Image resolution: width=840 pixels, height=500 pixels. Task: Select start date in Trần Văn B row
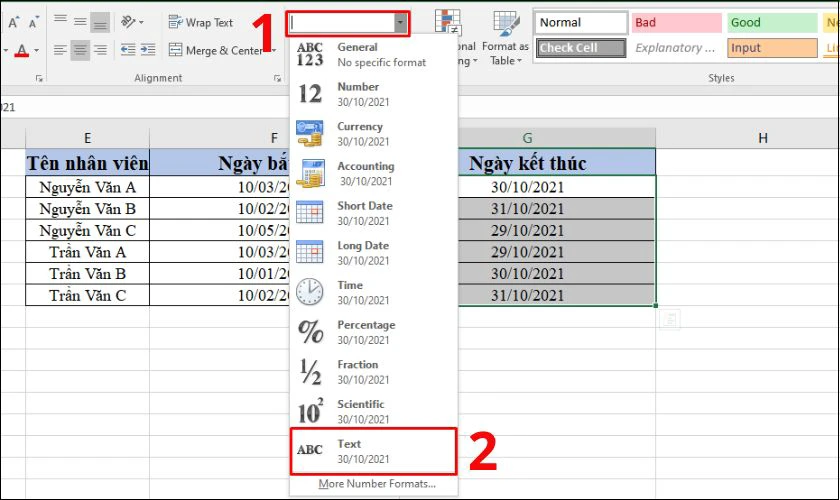coord(220,274)
